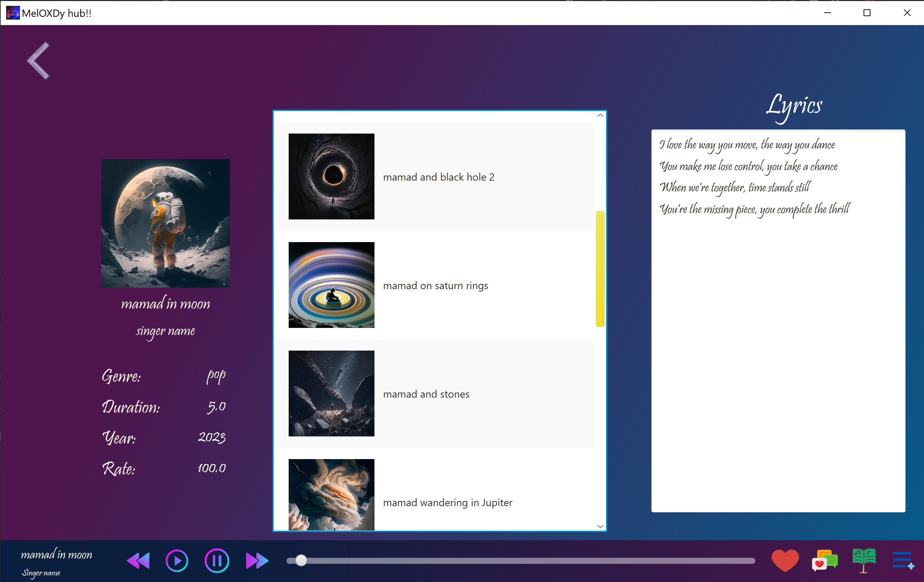This screenshot has height=582, width=924.
Task: Click the mamad and stones thumbnail
Action: pos(331,393)
